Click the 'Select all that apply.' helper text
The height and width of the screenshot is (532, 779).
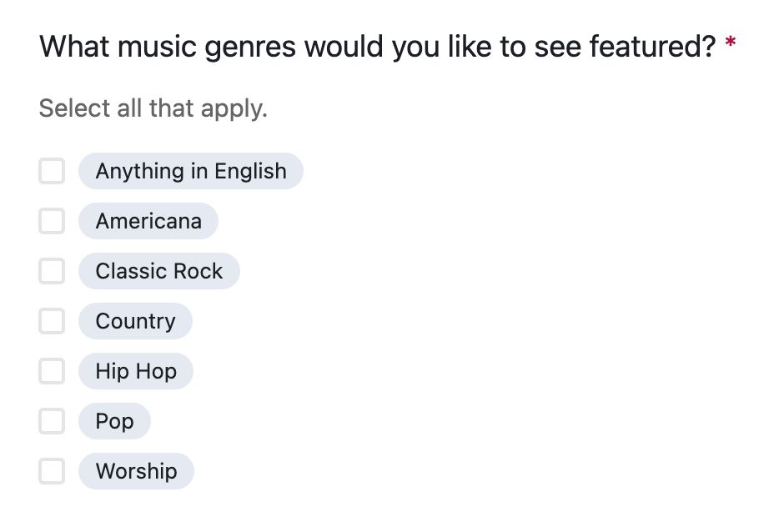(x=153, y=108)
